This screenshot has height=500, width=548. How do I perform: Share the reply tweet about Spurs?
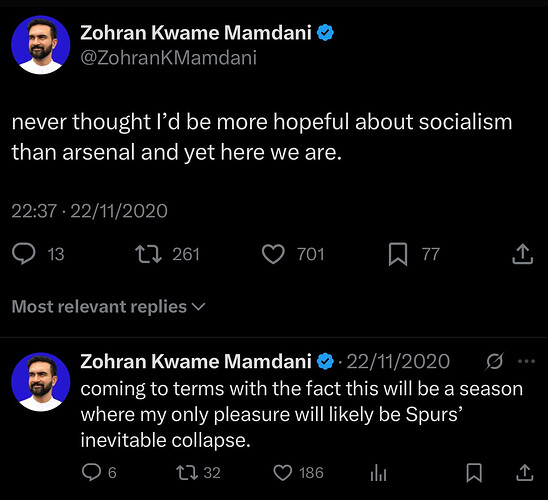click(x=525, y=472)
